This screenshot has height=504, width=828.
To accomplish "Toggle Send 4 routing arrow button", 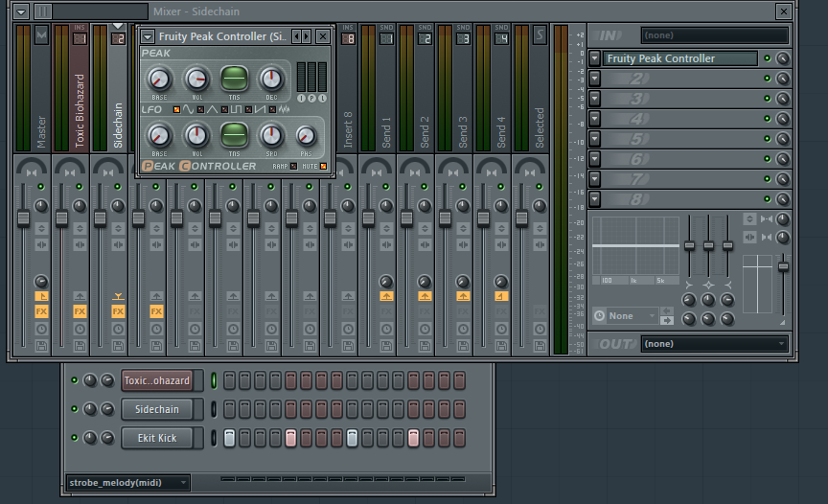I will click(x=501, y=297).
